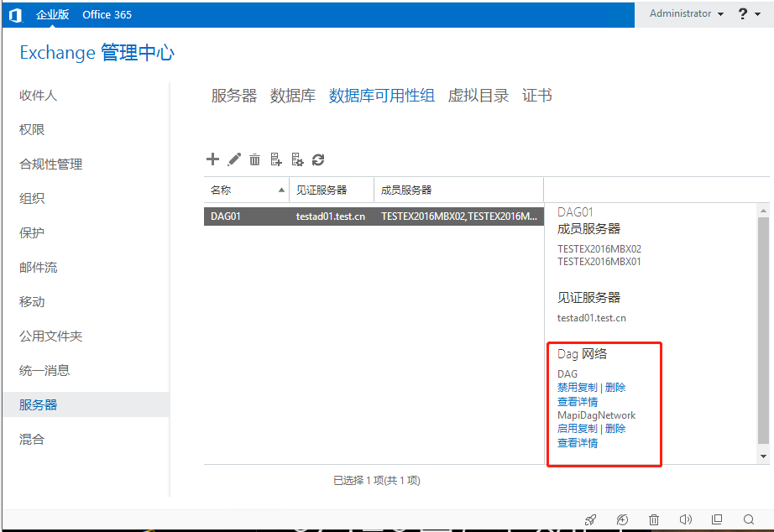
Task: Click the Office 365 header link
Action: [107, 15]
